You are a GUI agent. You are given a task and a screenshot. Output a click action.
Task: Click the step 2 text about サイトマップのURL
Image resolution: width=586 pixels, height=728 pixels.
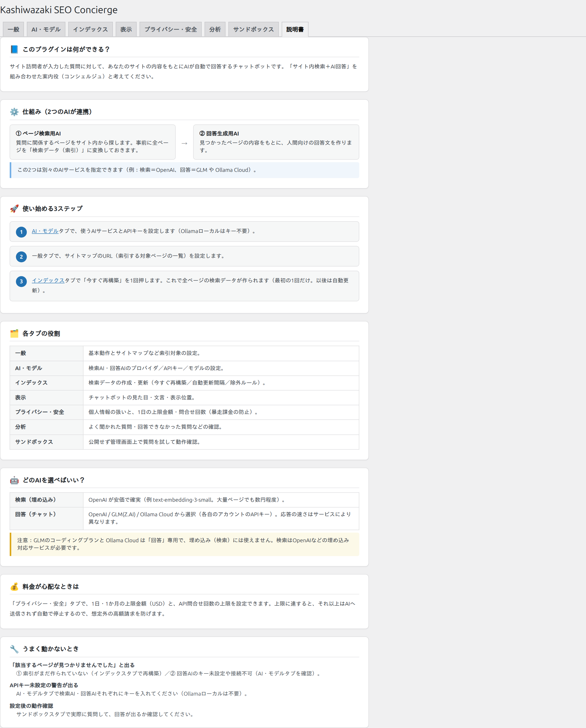tap(129, 256)
